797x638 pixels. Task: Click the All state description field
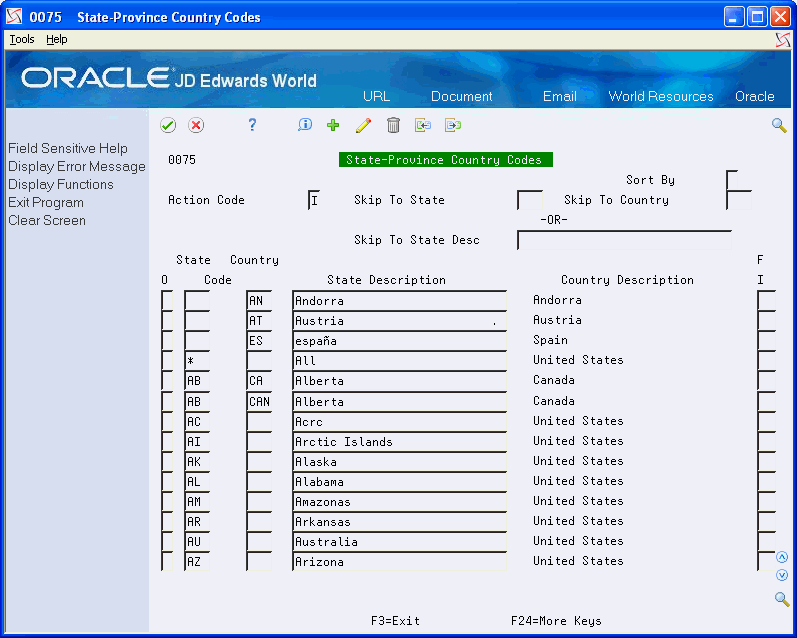click(400, 360)
